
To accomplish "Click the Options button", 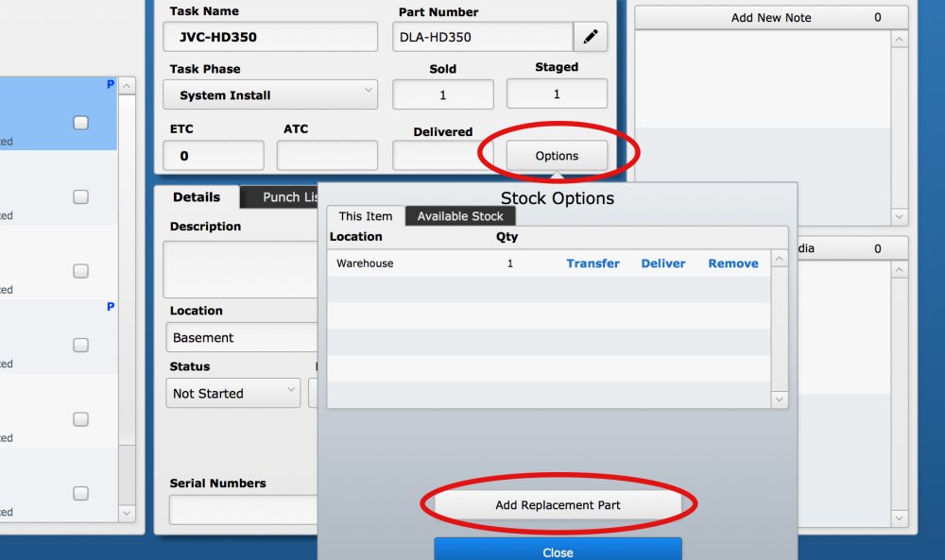I will (x=556, y=155).
